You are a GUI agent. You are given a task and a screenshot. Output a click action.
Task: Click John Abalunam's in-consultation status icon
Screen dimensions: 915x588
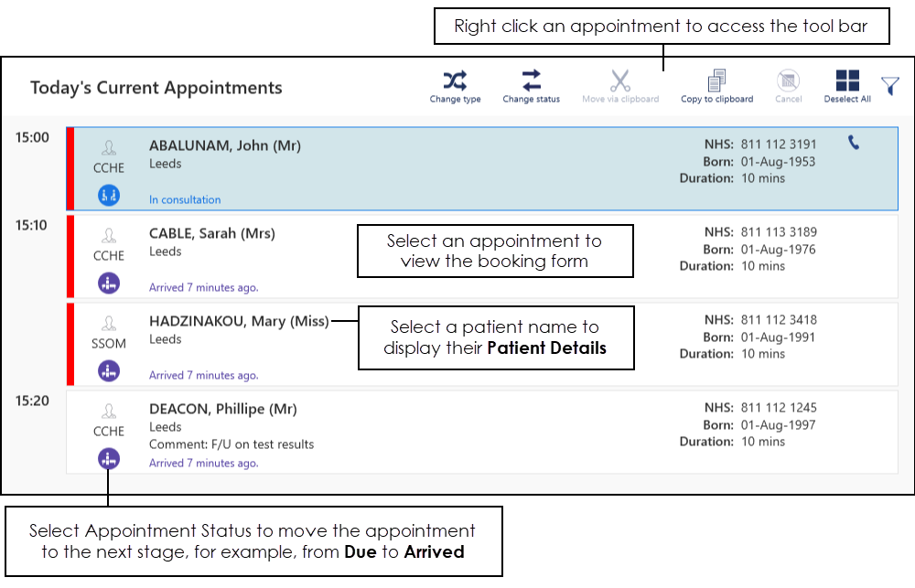109,195
